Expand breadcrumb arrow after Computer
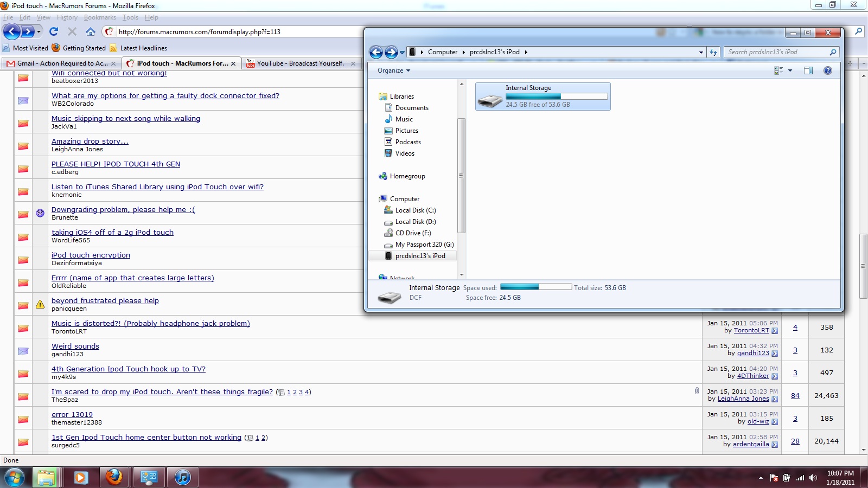This screenshot has height=488, width=868. tap(464, 53)
